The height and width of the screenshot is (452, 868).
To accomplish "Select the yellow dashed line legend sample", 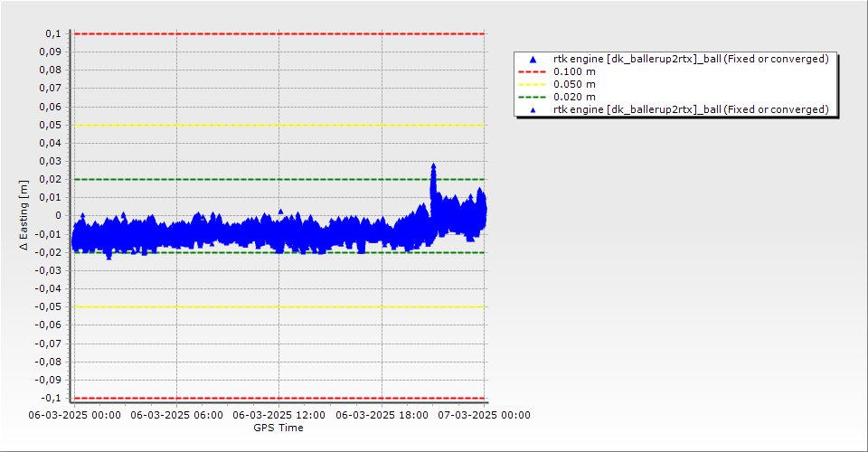I will (x=532, y=85).
